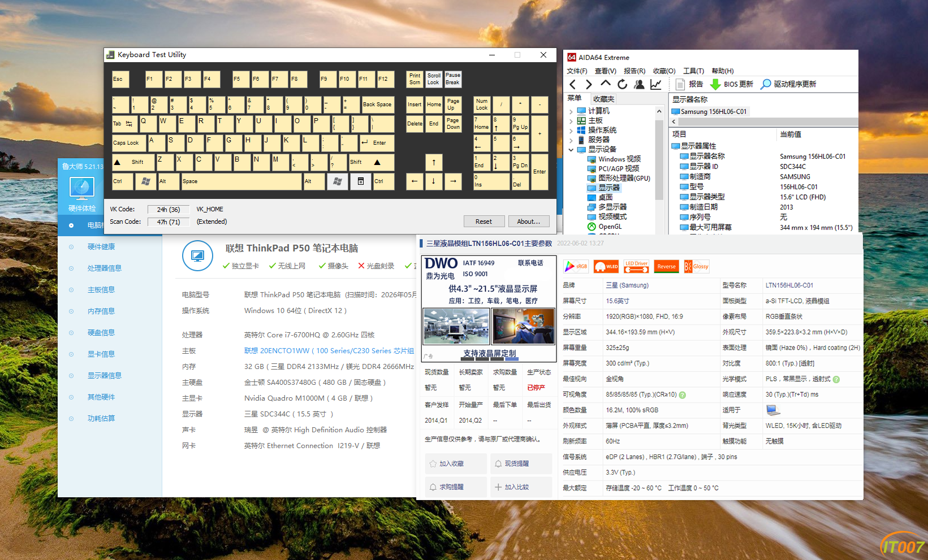Viewport: 928px width, 560px height.
Task: Open the AIDA64 graph chart tool
Action: (x=656, y=84)
